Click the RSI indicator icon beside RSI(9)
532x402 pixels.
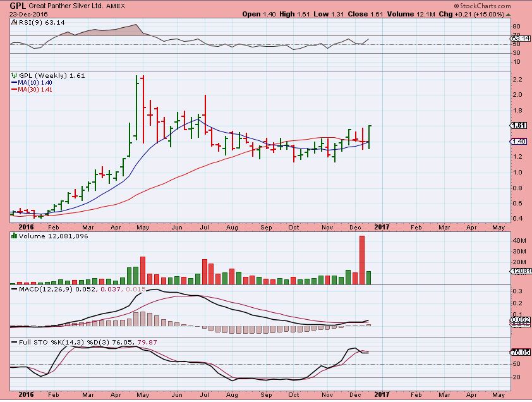pos(14,22)
